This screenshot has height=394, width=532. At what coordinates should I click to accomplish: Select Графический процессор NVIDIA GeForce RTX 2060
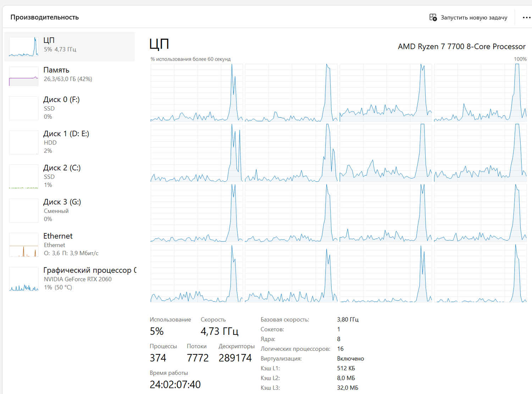click(70, 278)
